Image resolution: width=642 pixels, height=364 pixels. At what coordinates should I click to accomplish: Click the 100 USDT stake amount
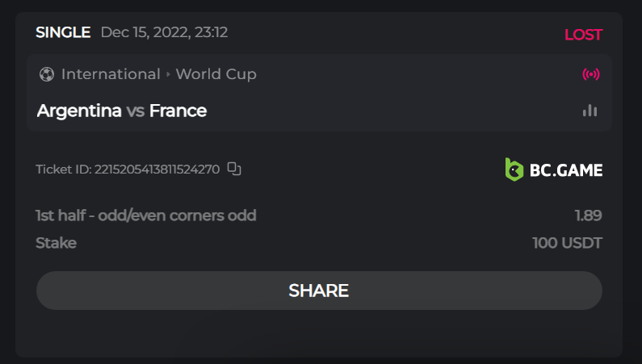(x=567, y=243)
